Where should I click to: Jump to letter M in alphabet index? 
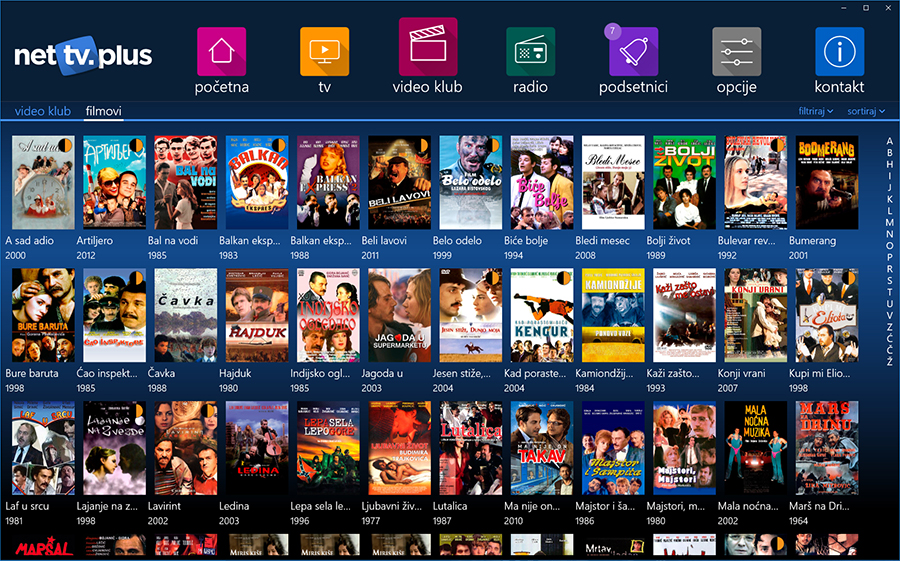(x=889, y=221)
